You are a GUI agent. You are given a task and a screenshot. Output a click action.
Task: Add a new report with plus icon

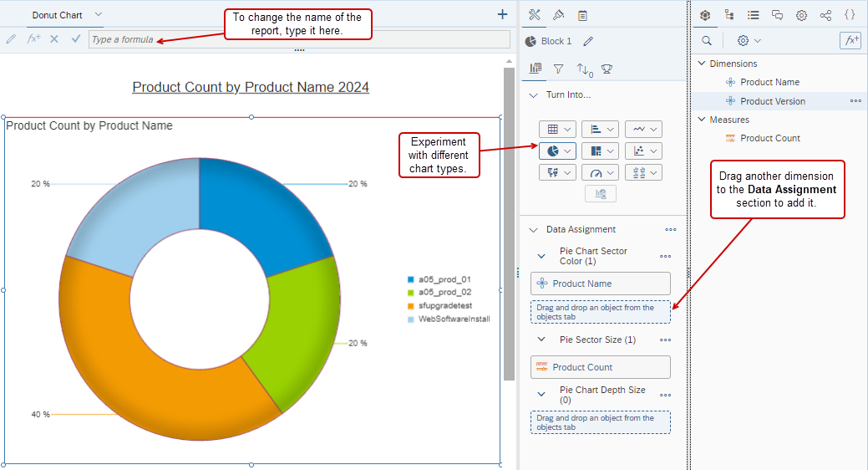(x=502, y=14)
